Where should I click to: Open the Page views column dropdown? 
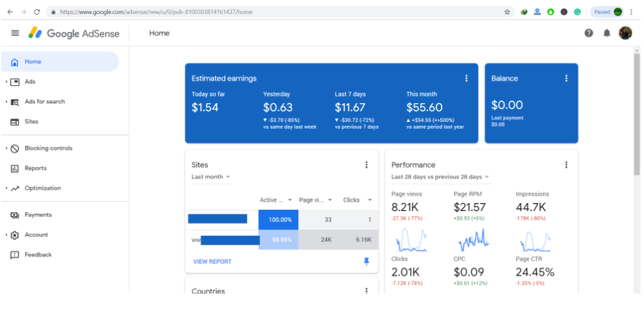pyautogui.click(x=330, y=200)
